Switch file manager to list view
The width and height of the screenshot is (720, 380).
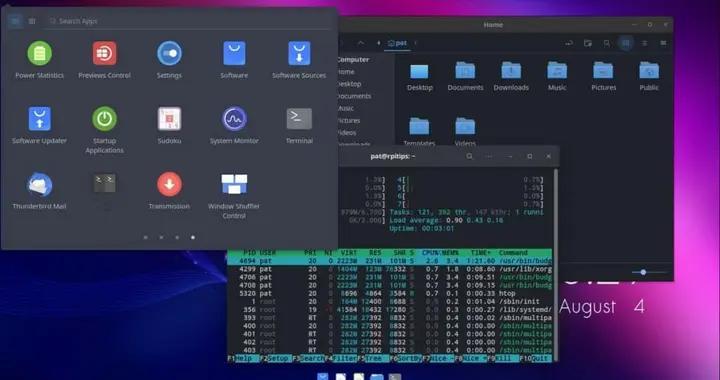tap(645, 43)
